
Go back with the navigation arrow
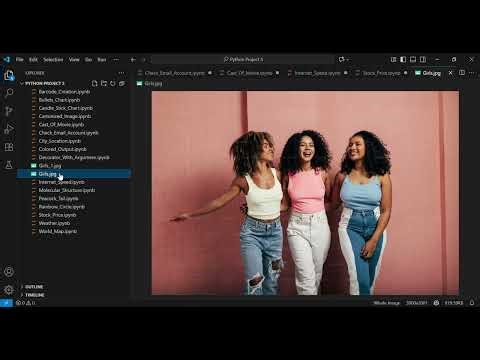click(x=133, y=60)
